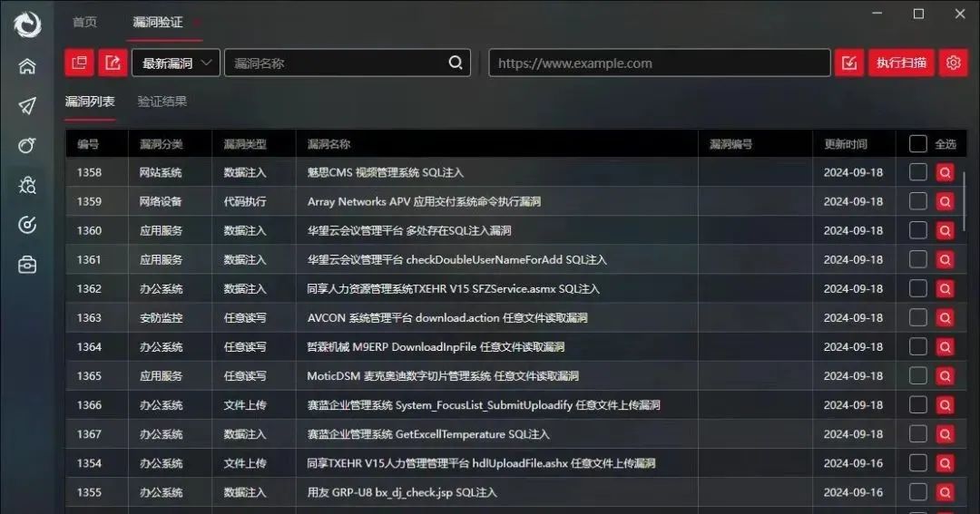Select the 漏洞验证 top tab
This screenshot has height=514, width=980.
pos(158,23)
